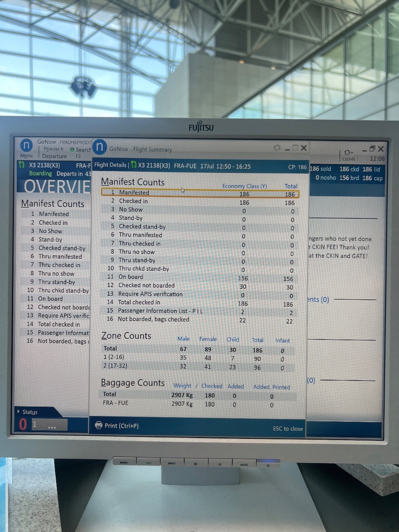The width and height of the screenshot is (399, 532).
Task: Click the Ctrl+R refresh icon at top right
Action: [348, 153]
